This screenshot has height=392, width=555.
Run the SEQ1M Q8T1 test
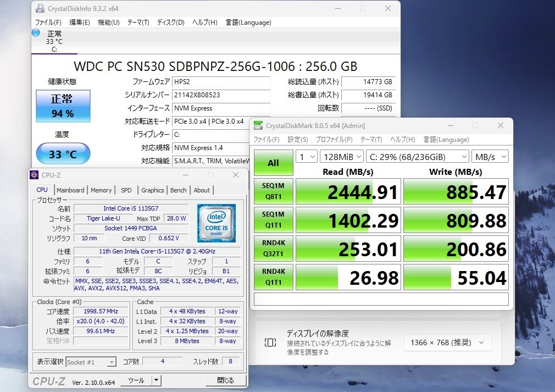click(273, 191)
